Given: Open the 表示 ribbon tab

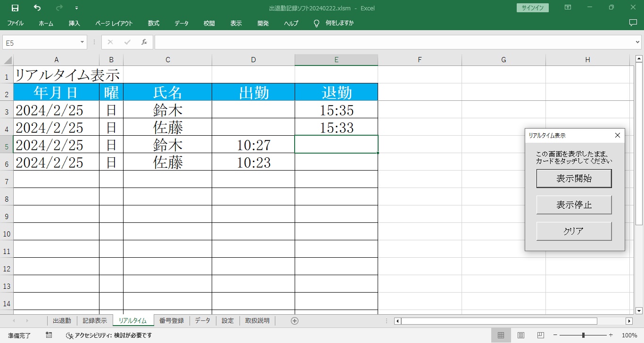Looking at the screenshot, I should [x=236, y=23].
